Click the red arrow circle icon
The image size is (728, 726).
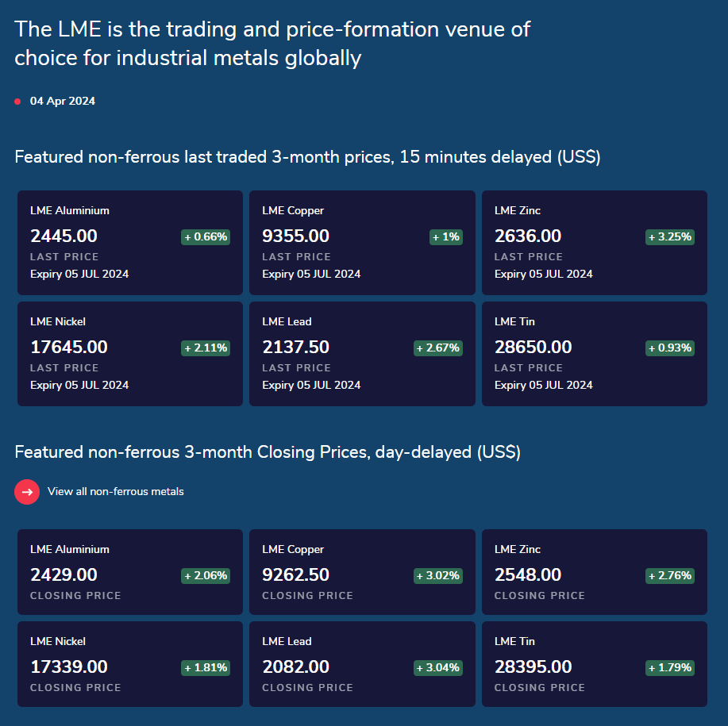click(27, 492)
